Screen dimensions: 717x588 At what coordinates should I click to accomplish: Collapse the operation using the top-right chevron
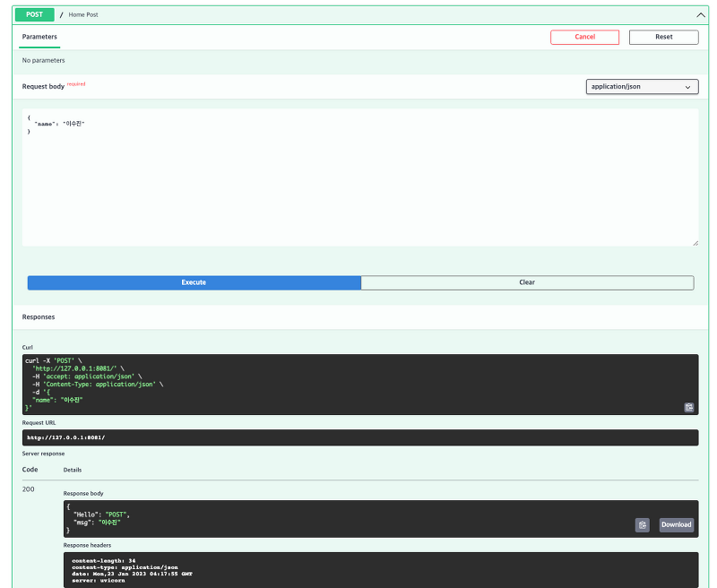701,14
